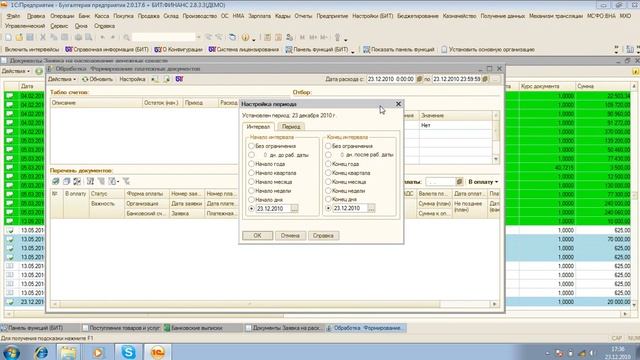640x360 pixels.
Task: Open Skype from Windows taskbar
Action: 128,352
